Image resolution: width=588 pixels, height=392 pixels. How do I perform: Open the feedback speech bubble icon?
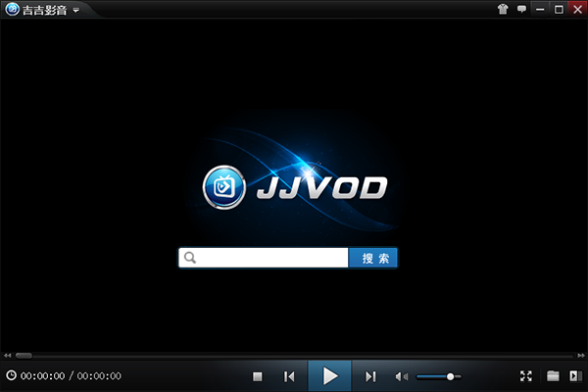[x=522, y=9]
